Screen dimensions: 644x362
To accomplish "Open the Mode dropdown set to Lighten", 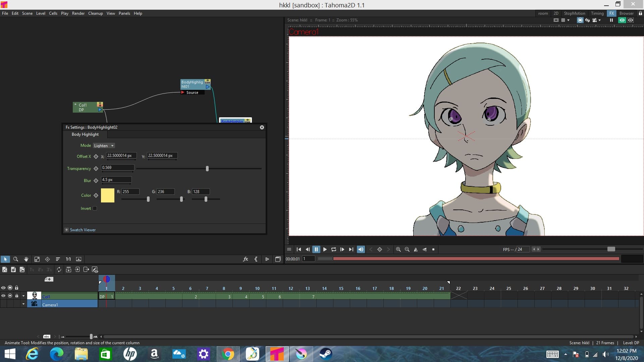I will pos(103,145).
